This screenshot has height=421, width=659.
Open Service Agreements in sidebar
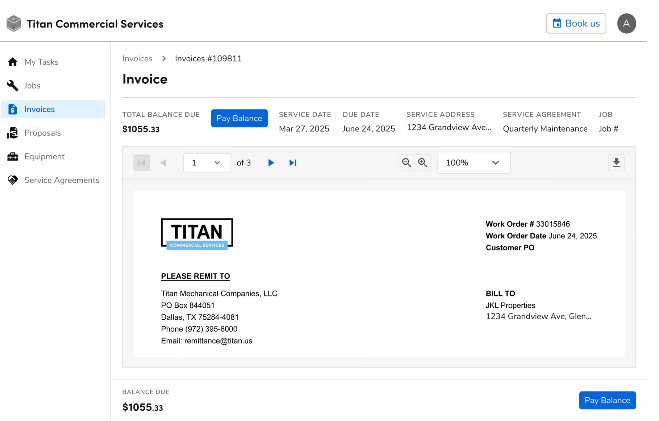[x=53, y=180]
